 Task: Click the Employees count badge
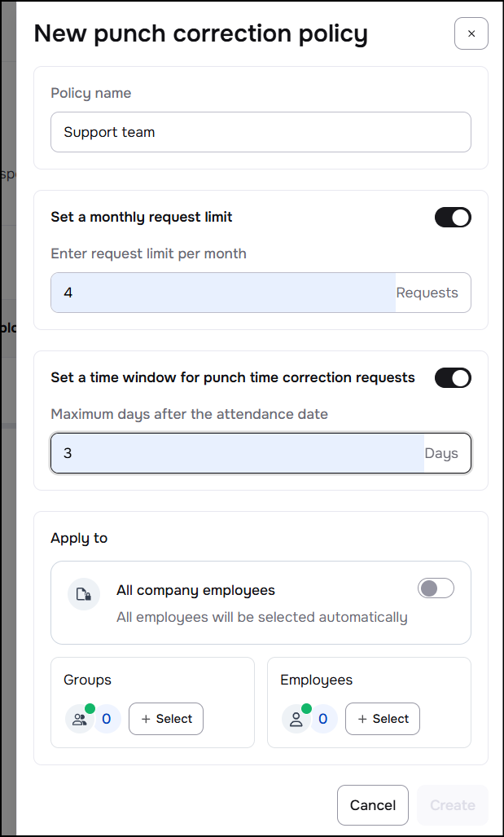(323, 719)
